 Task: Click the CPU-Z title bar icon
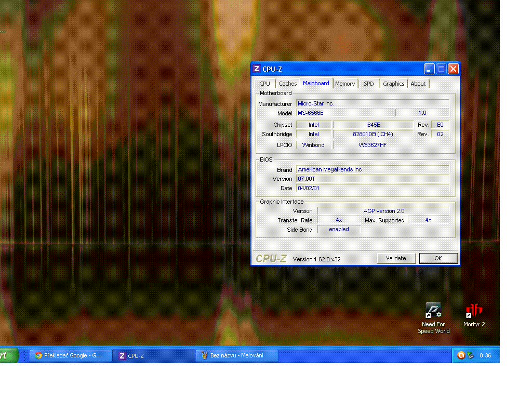coord(257,69)
